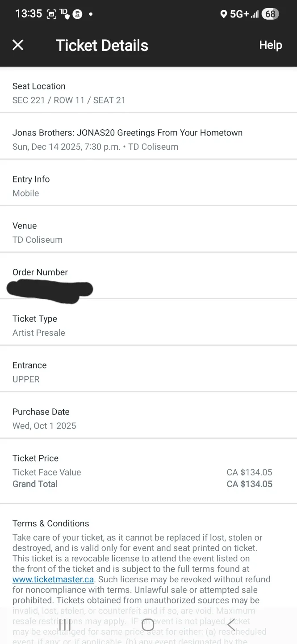
Task: Tap the back navigation chevron
Action: (x=231, y=625)
